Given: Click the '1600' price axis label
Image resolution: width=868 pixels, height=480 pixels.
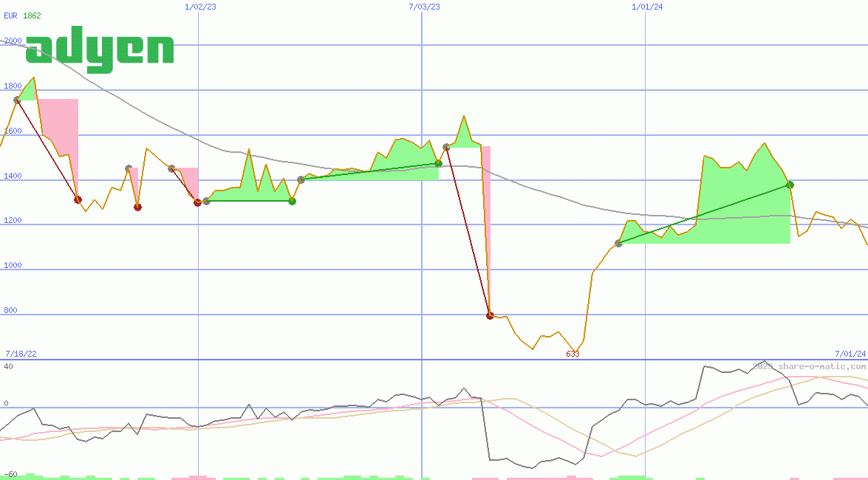Looking at the screenshot, I should (x=13, y=131).
